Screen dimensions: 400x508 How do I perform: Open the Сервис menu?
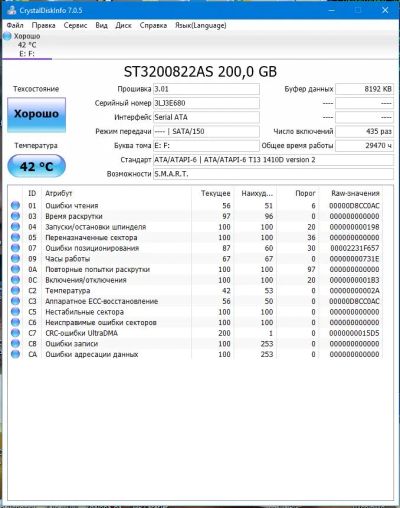(75, 25)
